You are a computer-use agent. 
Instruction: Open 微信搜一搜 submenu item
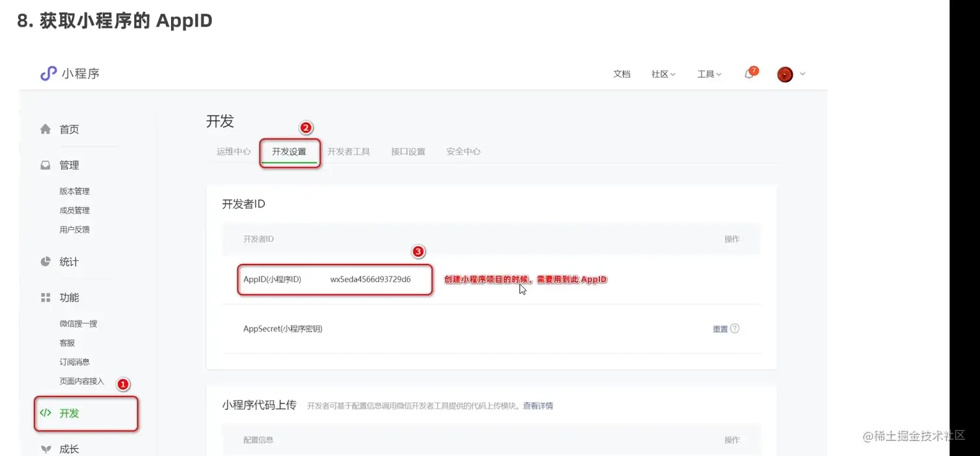pos(78,324)
